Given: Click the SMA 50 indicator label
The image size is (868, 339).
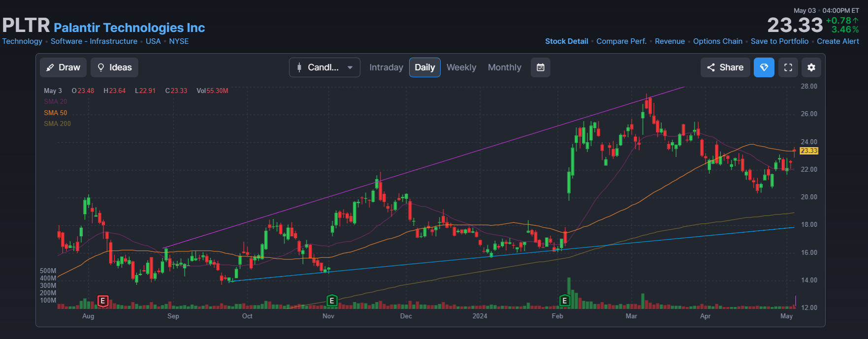Looking at the screenshot, I should (55, 113).
